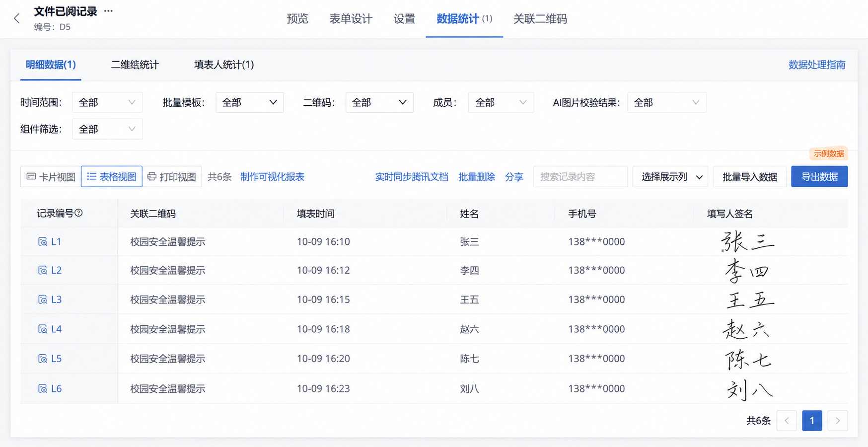Viewport: 868px width, 447px height.
Task: Open record L2 detail icon
Action: (43, 270)
